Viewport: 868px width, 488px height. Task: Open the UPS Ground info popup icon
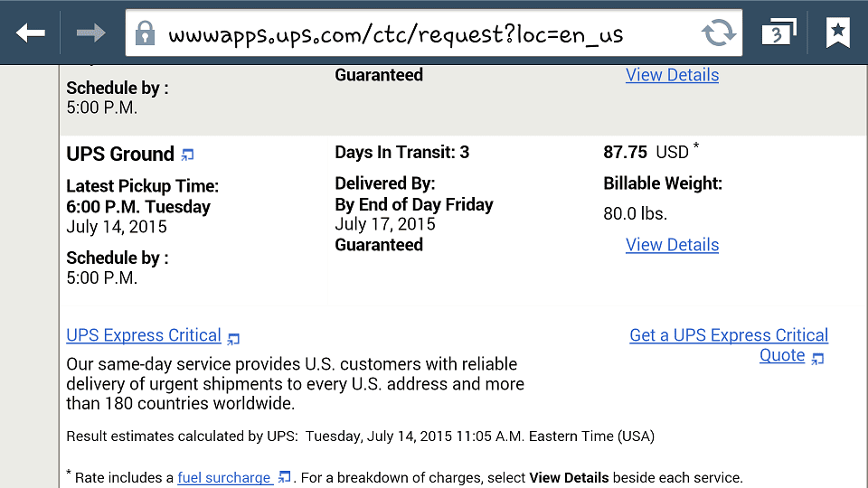pyautogui.click(x=187, y=155)
